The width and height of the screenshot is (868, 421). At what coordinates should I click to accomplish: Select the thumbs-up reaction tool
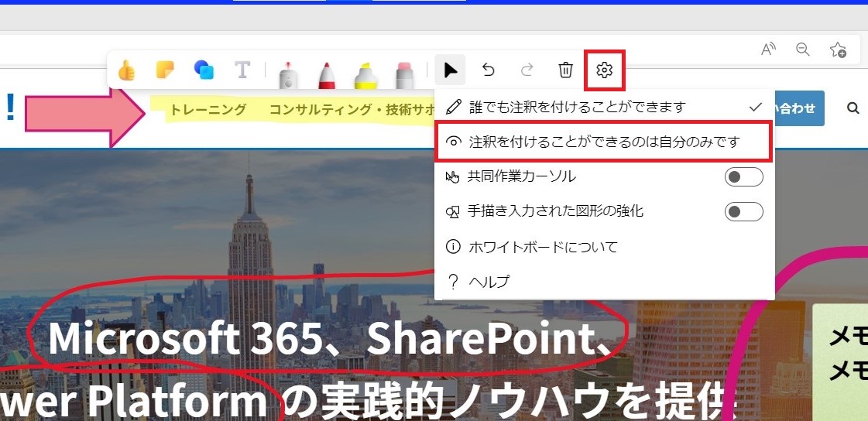point(127,70)
